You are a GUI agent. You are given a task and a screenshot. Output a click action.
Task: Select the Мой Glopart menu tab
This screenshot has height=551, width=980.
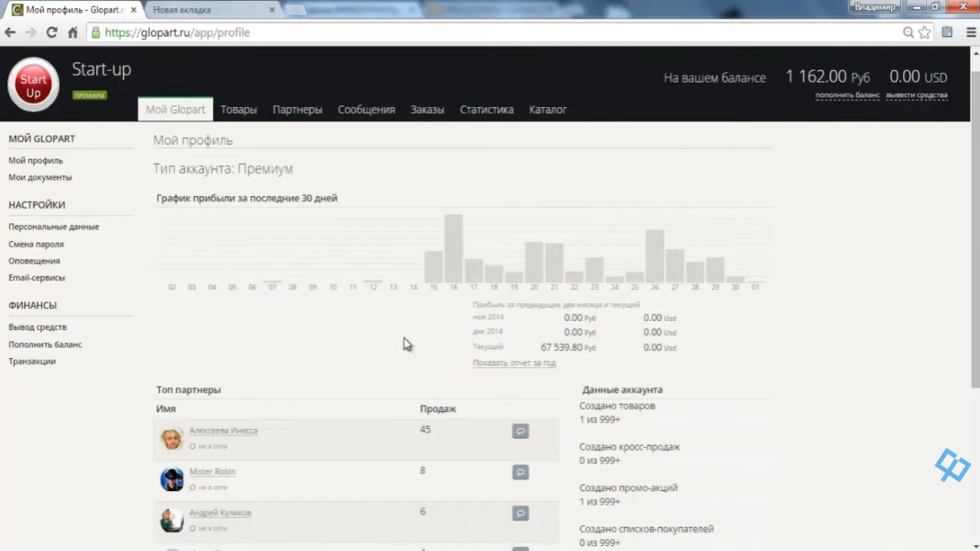[x=175, y=110]
